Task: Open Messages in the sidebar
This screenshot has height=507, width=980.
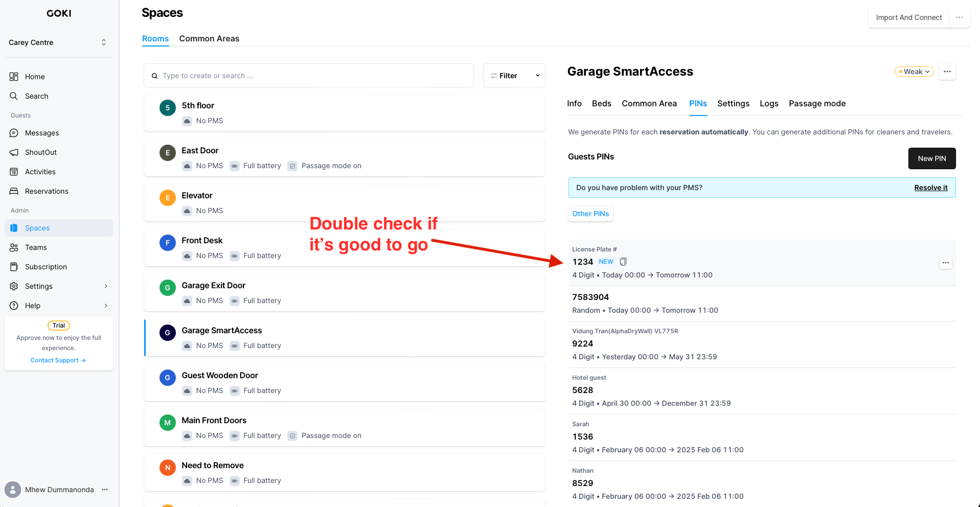Action: pos(42,133)
